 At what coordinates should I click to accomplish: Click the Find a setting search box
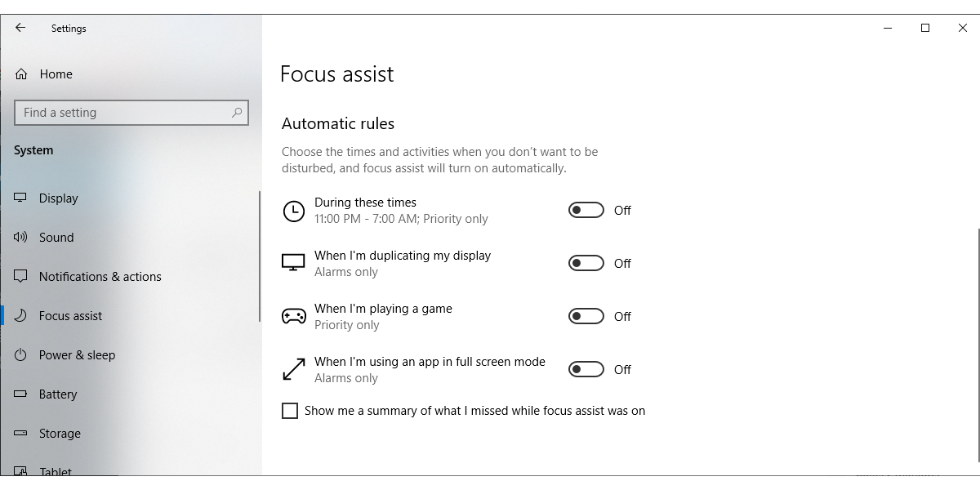[122, 113]
